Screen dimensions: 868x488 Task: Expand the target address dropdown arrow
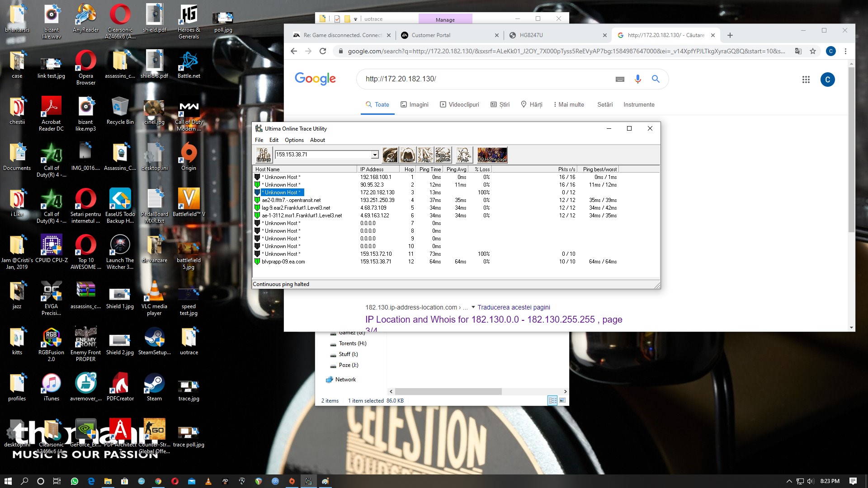[375, 155]
